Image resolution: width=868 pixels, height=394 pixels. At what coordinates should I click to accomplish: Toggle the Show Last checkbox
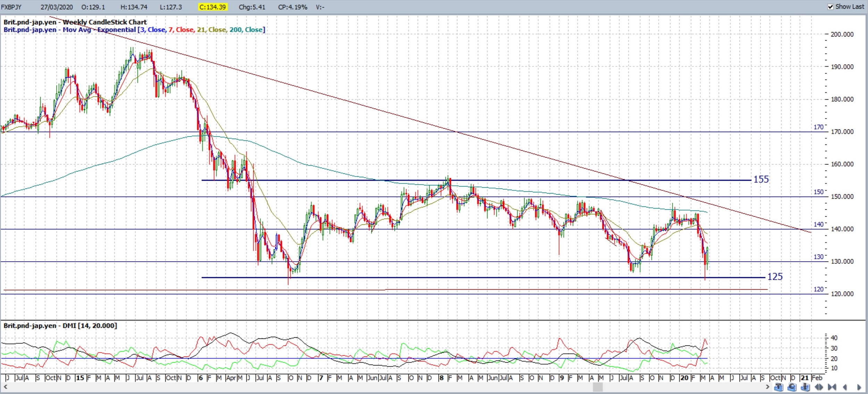click(831, 7)
